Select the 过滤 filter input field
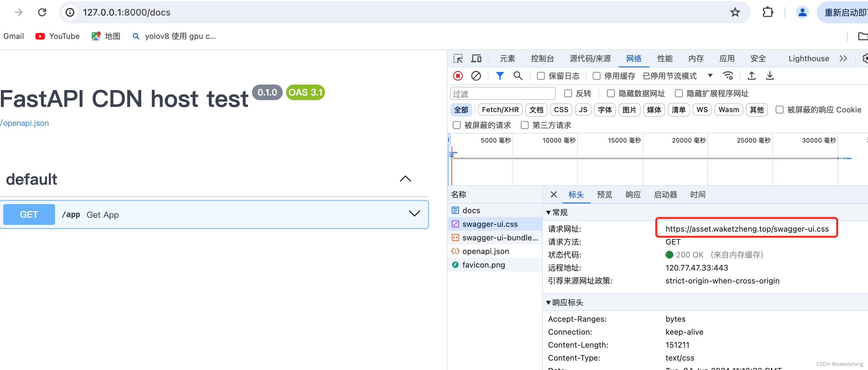868x370 pixels. click(502, 93)
